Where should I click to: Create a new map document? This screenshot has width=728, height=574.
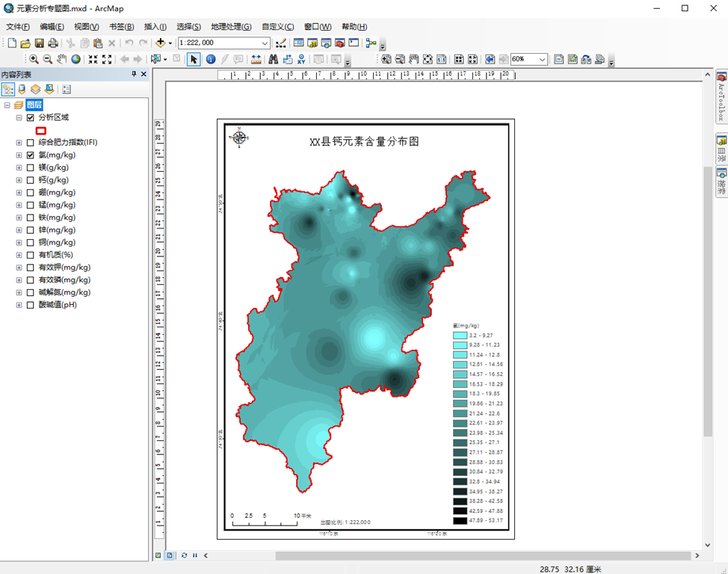(x=12, y=43)
